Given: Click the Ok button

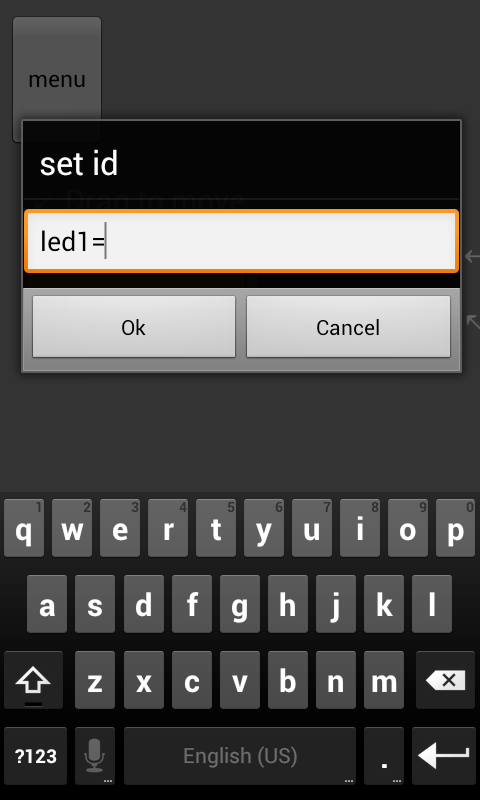Looking at the screenshot, I should point(134,327).
